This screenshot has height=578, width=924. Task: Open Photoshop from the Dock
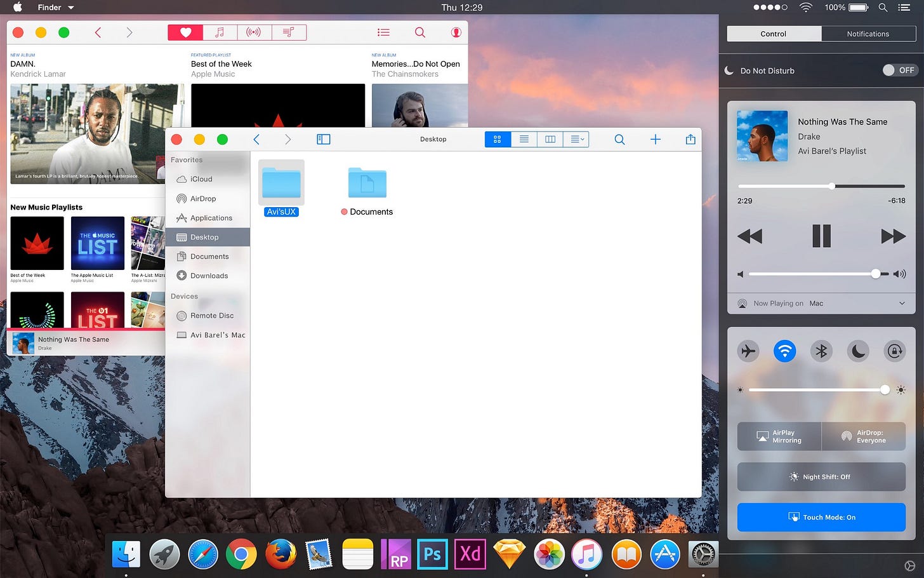[x=432, y=554]
